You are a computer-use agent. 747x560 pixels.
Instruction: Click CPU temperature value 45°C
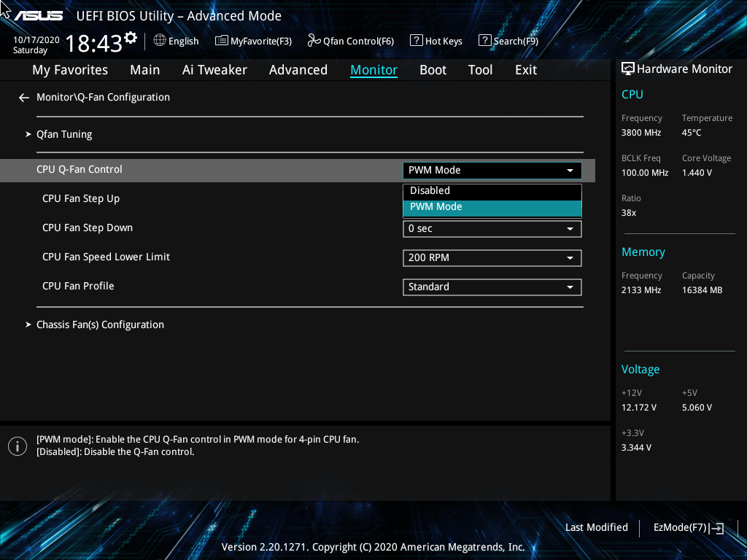pyautogui.click(x=692, y=133)
